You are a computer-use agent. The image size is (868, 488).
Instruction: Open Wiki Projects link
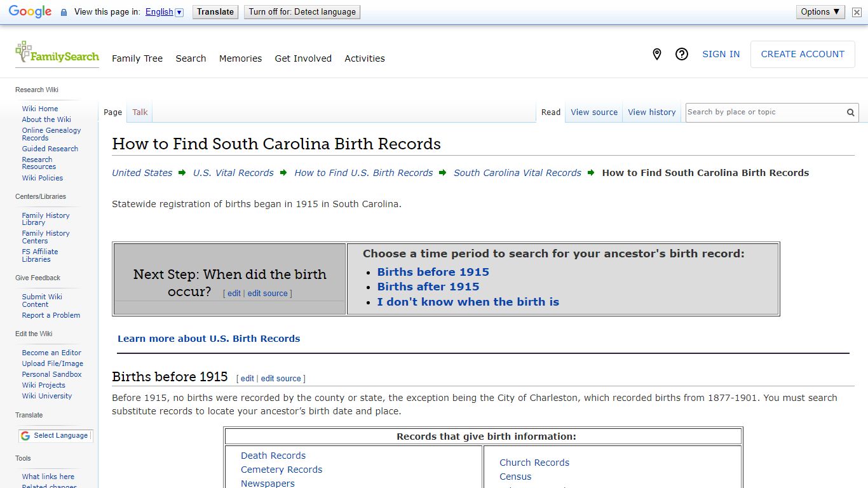click(44, 385)
